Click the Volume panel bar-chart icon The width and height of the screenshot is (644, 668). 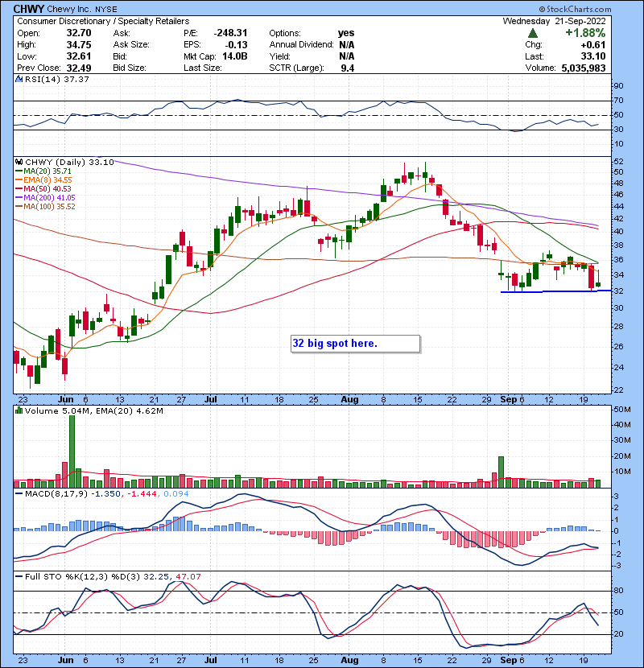pos(19,411)
